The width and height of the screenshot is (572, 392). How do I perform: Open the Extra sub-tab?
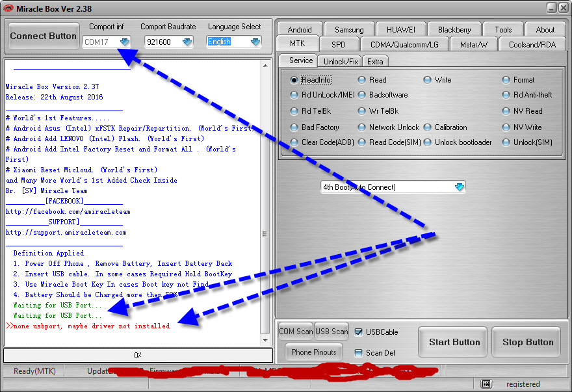point(375,61)
